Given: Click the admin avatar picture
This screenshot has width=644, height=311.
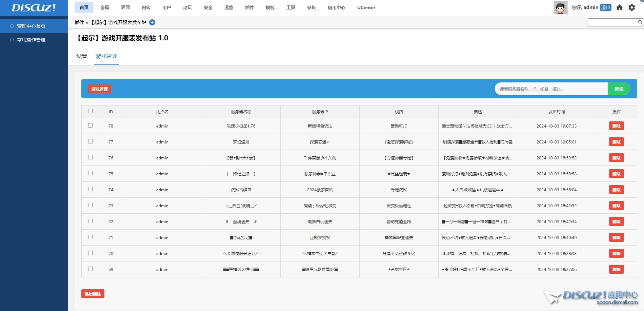Looking at the screenshot, I should tap(560, 7).
